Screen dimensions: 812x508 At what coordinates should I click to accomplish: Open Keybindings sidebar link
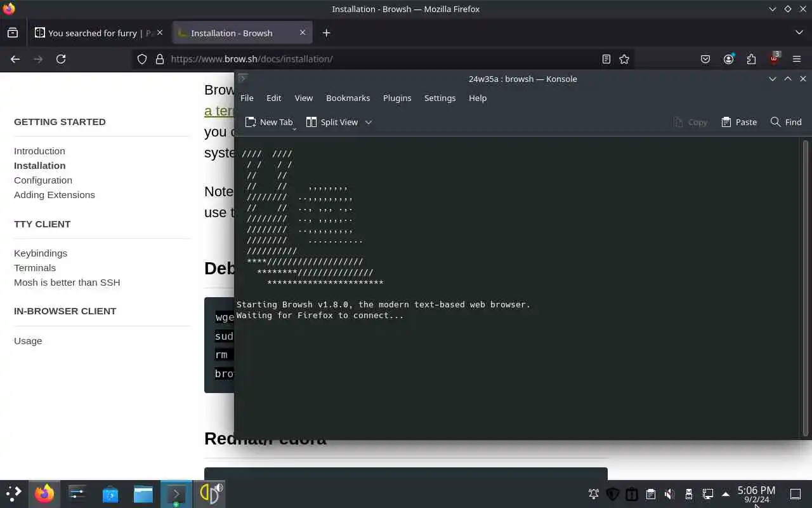tap(41, 253)
